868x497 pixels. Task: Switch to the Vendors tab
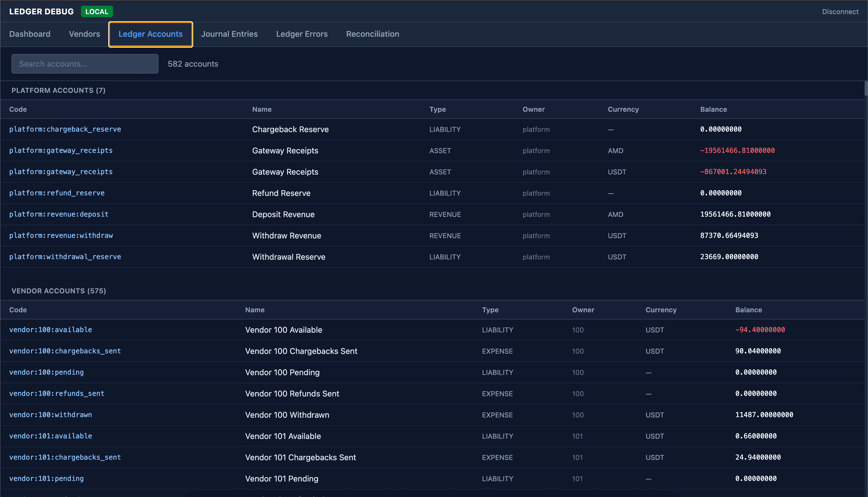coord(84,34)
